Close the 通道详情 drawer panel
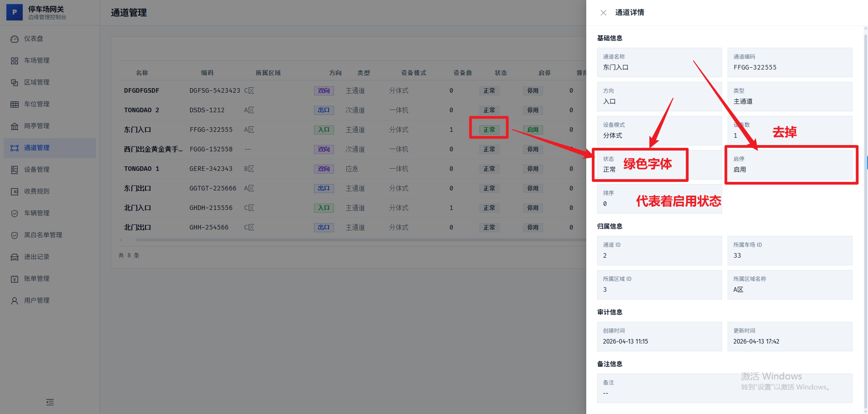 coord(603,13)
